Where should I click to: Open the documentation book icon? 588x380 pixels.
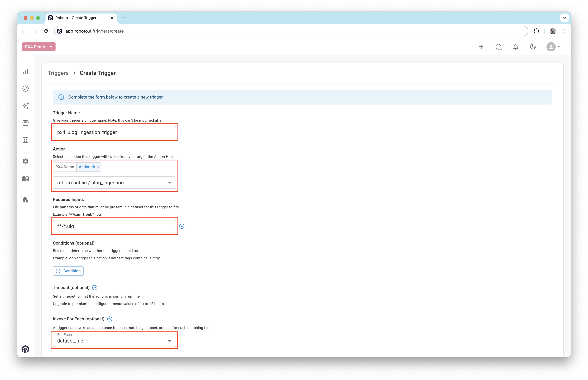tap(26, 179)
